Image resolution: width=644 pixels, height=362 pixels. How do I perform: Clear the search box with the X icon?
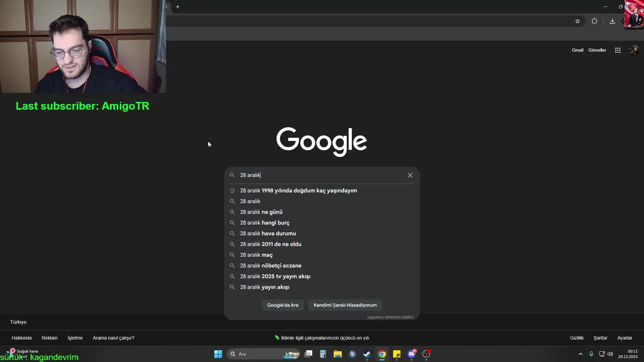[410, 175]
